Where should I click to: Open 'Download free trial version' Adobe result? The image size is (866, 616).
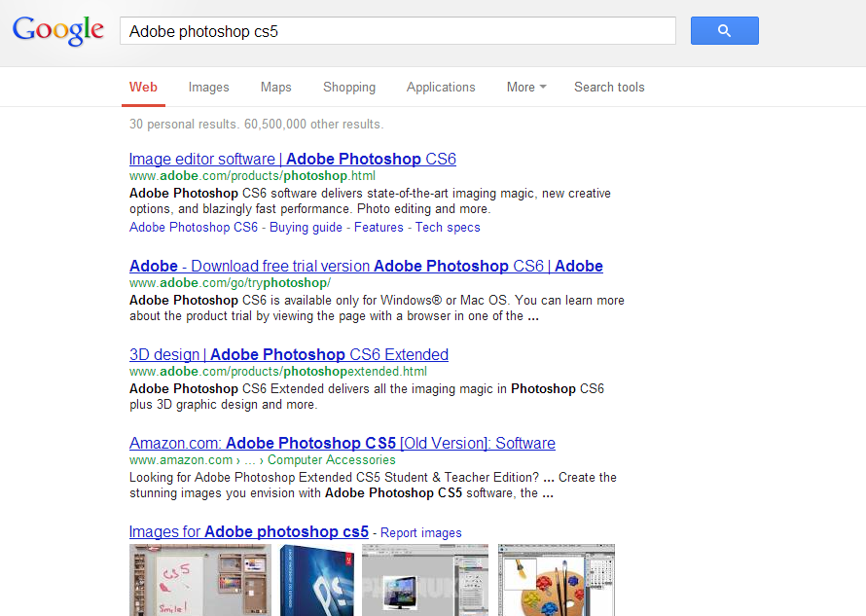366,267
